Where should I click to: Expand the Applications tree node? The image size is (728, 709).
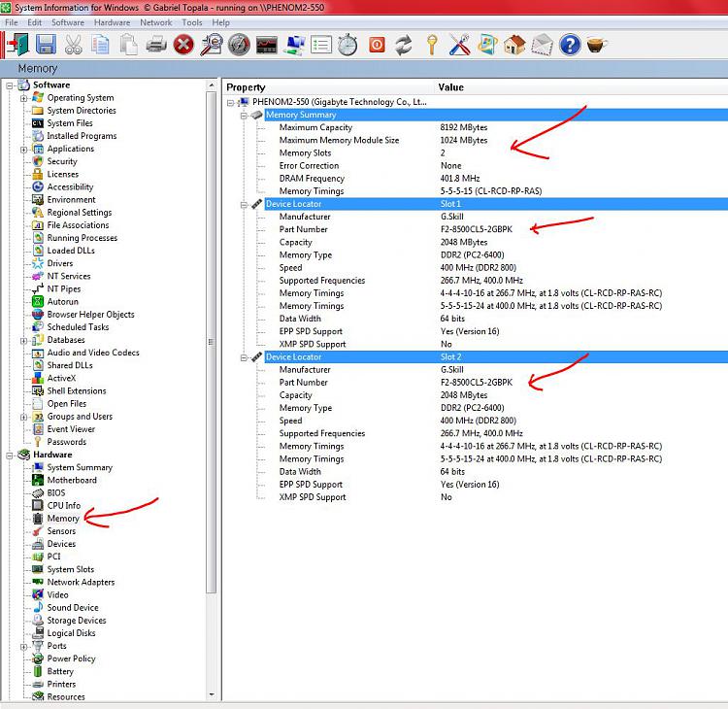[23, 150]
